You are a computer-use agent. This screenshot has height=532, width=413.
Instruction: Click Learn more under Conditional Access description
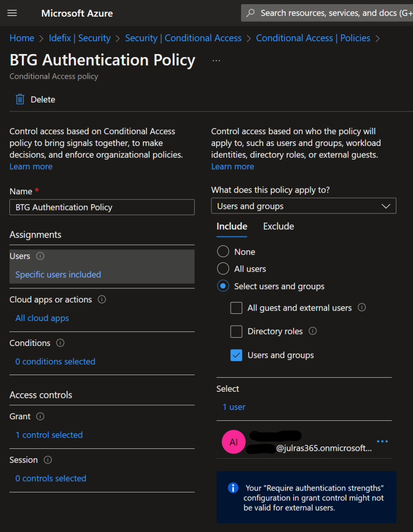point(31,167)
